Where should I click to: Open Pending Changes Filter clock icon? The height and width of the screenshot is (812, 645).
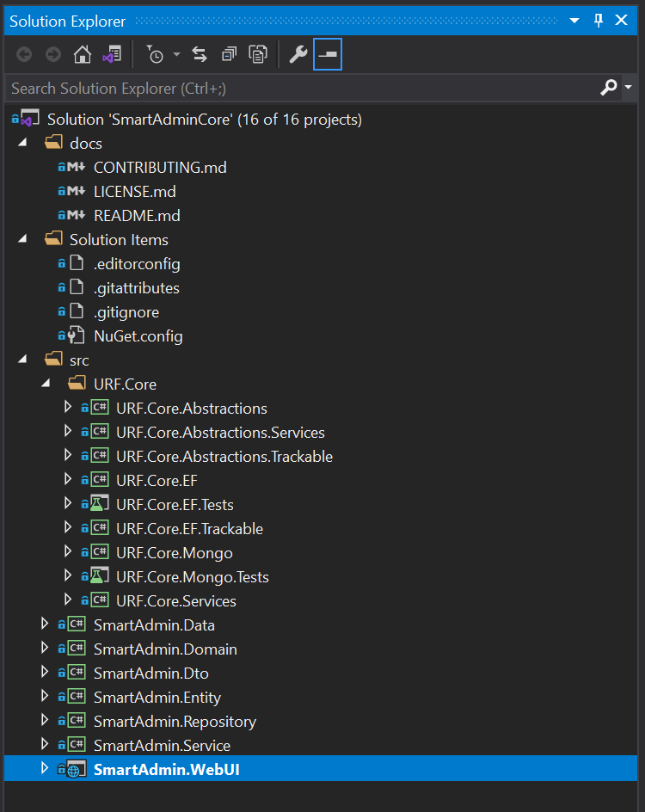pos(156,55)
